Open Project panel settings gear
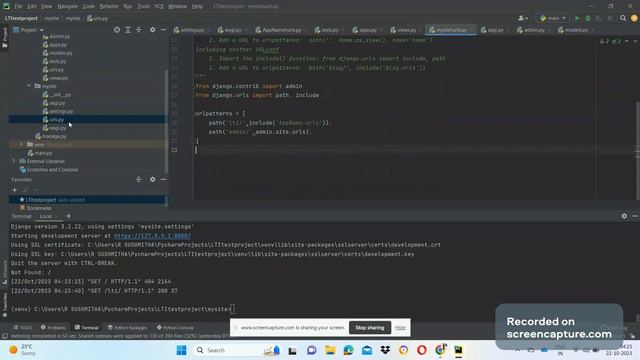 tap(152, 30)
